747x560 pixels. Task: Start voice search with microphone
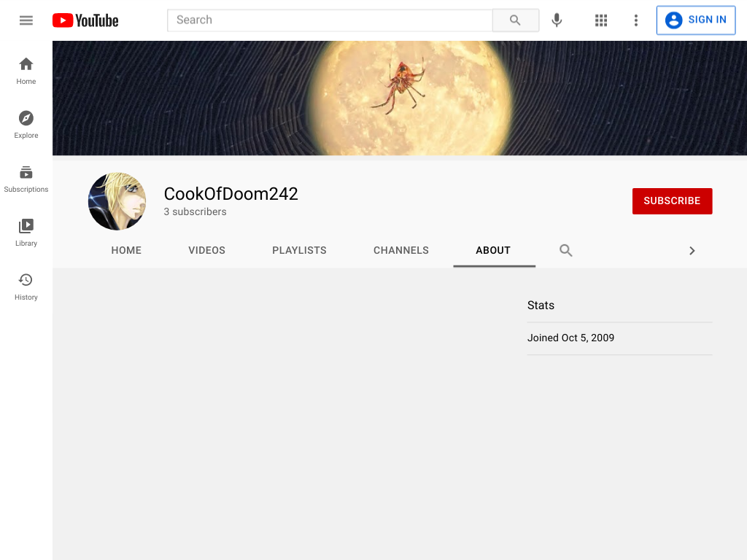tap(557, 20)
